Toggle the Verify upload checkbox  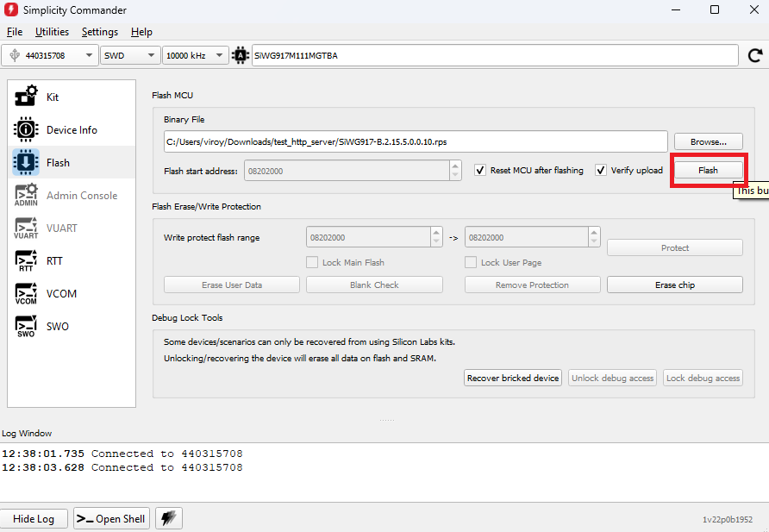pos(602,171)
